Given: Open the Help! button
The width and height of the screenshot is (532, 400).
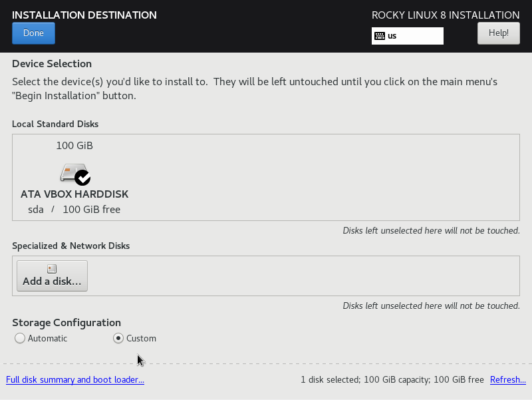Looking at the screenshot, I should point(498,33).
